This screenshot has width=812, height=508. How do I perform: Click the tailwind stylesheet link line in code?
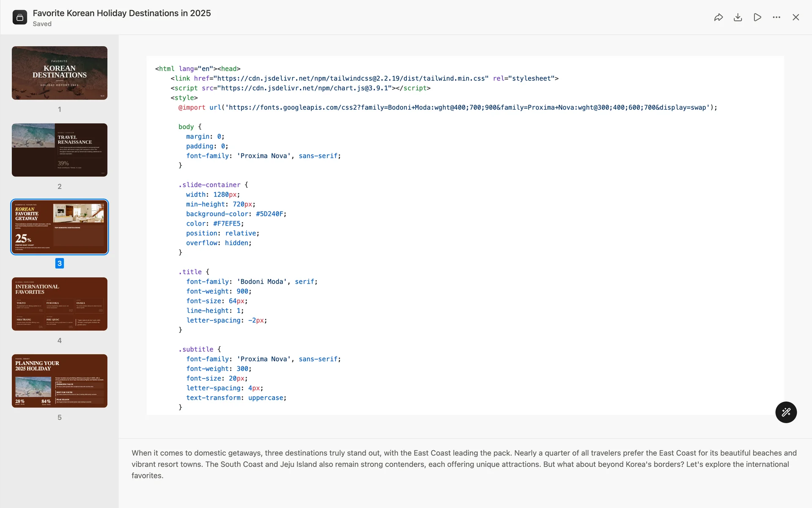pyautogui.click(x=364, y=78)
